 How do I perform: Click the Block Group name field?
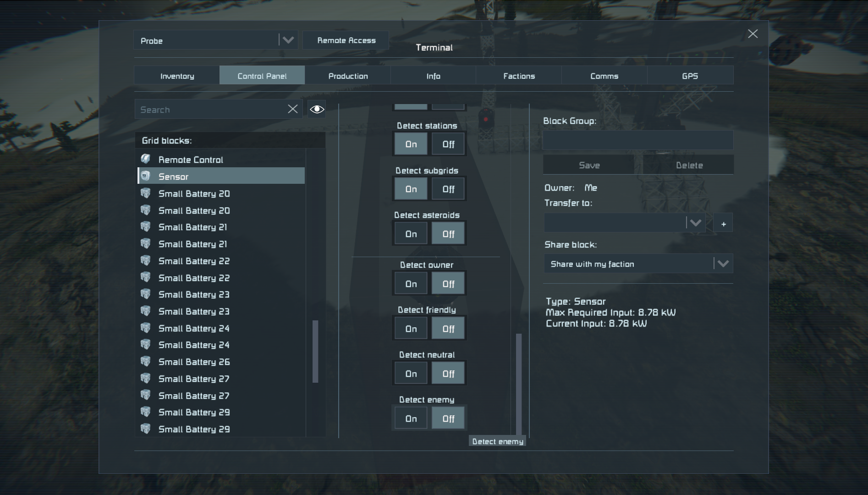(x=637, y=140)
